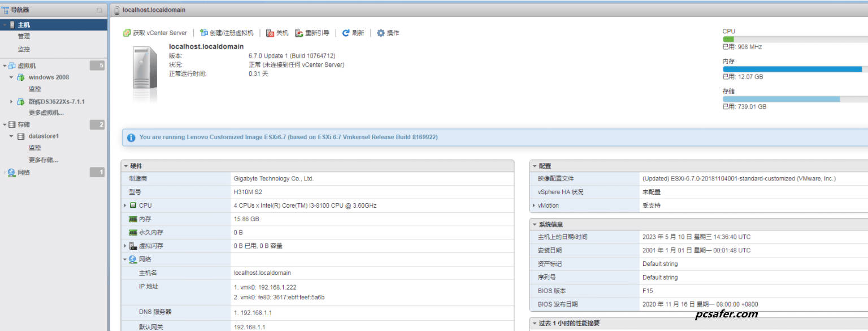868x331 pixels.
Task: Click 更多虚拟机... link
Action: coord(46,113)
